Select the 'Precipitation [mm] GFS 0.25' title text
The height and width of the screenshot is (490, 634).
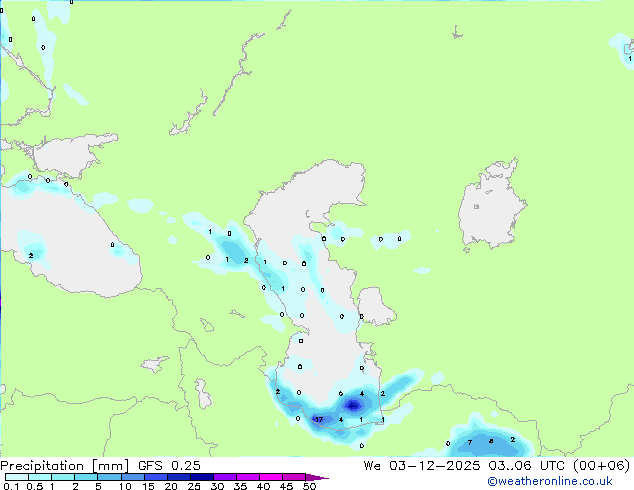[100, 466]
